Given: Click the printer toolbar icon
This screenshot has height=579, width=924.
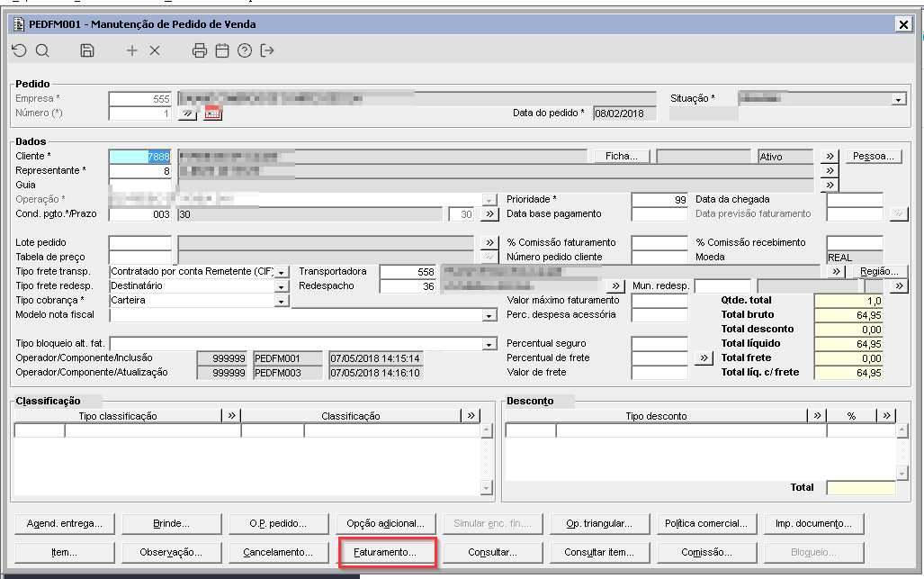Looking at the screenshot, I should [200, 50].
